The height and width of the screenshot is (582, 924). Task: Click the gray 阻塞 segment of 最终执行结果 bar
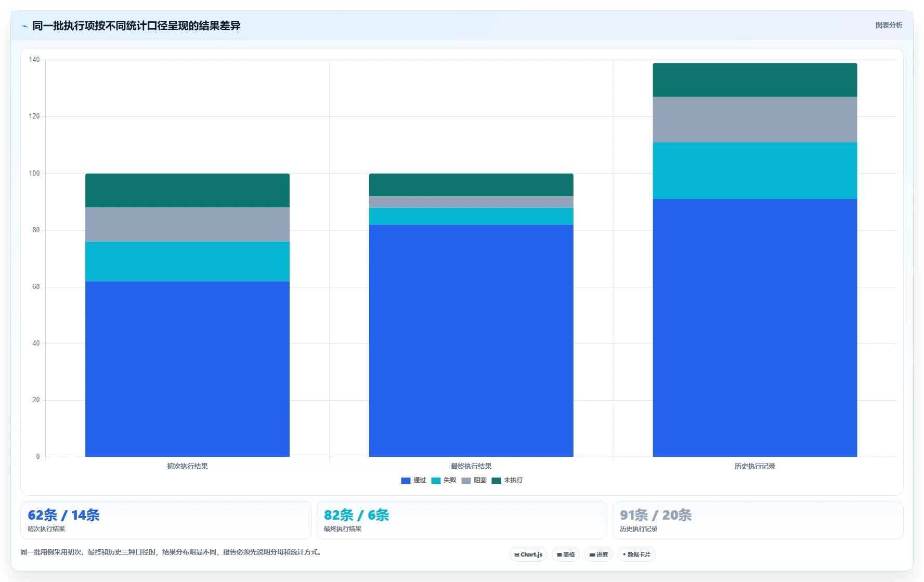(471, 202)
